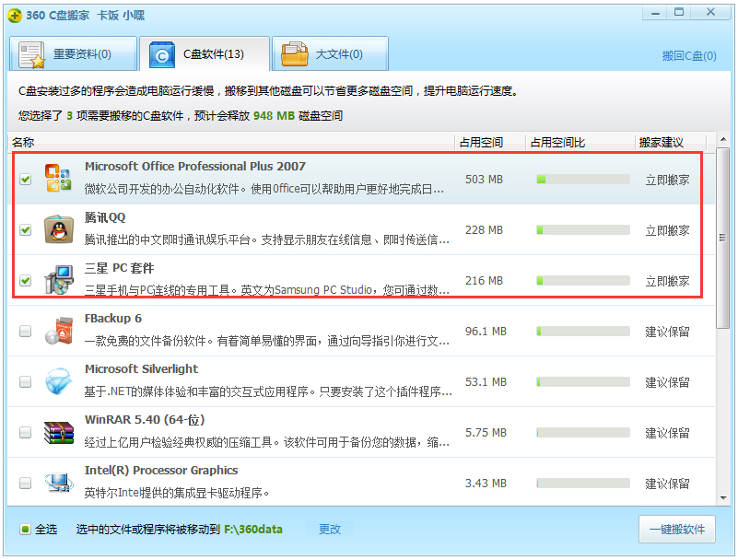Click 建议保留 for Intel Processor Graphics
This screenshot has width=738, height=560.
click(667, 484)
